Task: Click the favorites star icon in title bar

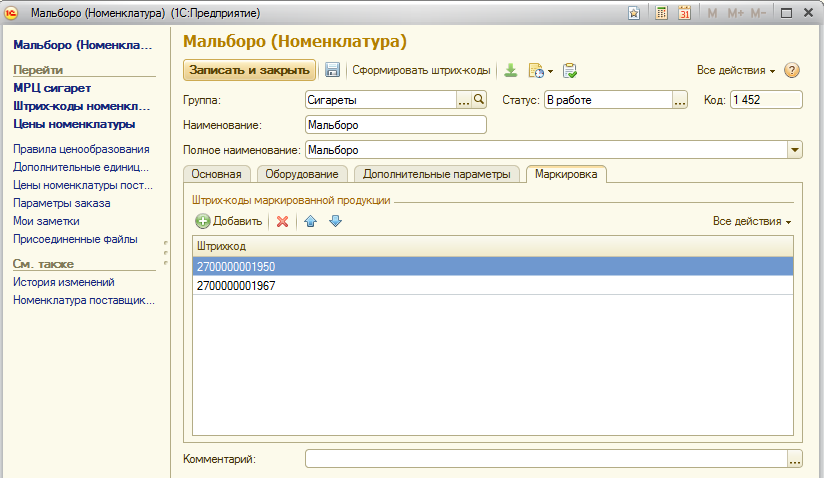Action: coord(634,13)
